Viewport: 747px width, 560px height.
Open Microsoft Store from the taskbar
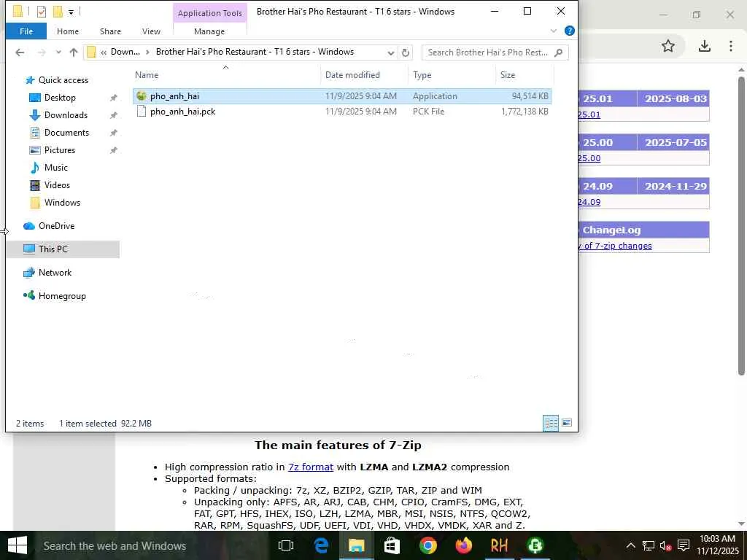coord(392,545)
